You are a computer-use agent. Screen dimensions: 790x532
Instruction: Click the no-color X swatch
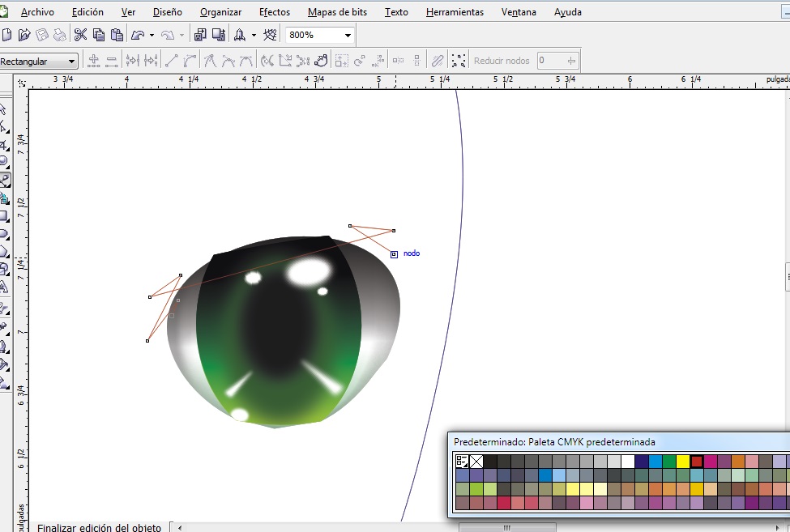point(476,462)
